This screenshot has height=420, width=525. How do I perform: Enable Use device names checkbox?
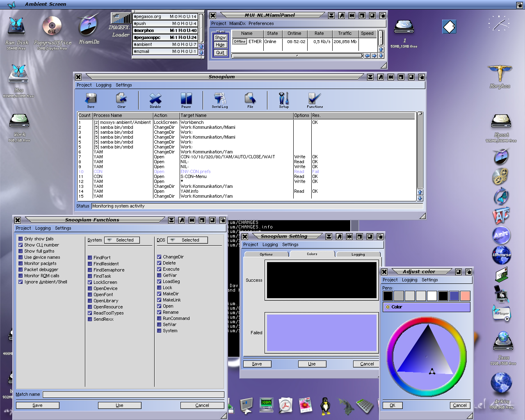tap(21, 257)
